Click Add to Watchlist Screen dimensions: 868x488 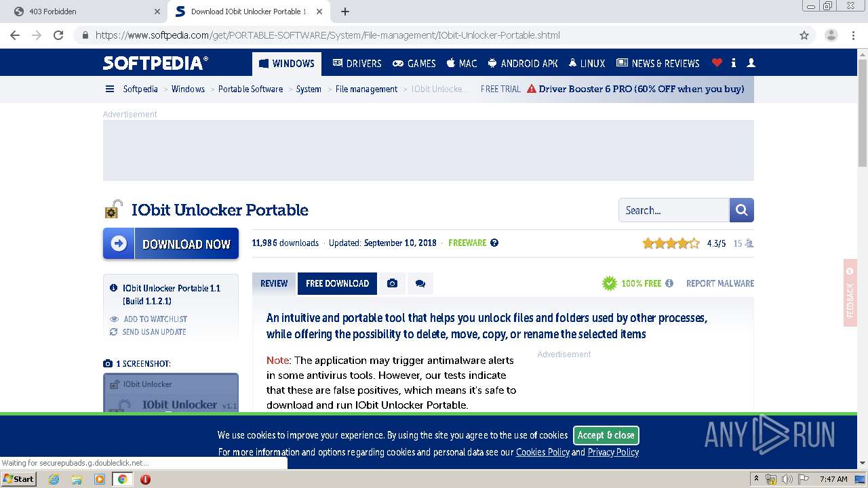(x=149, y=319)
